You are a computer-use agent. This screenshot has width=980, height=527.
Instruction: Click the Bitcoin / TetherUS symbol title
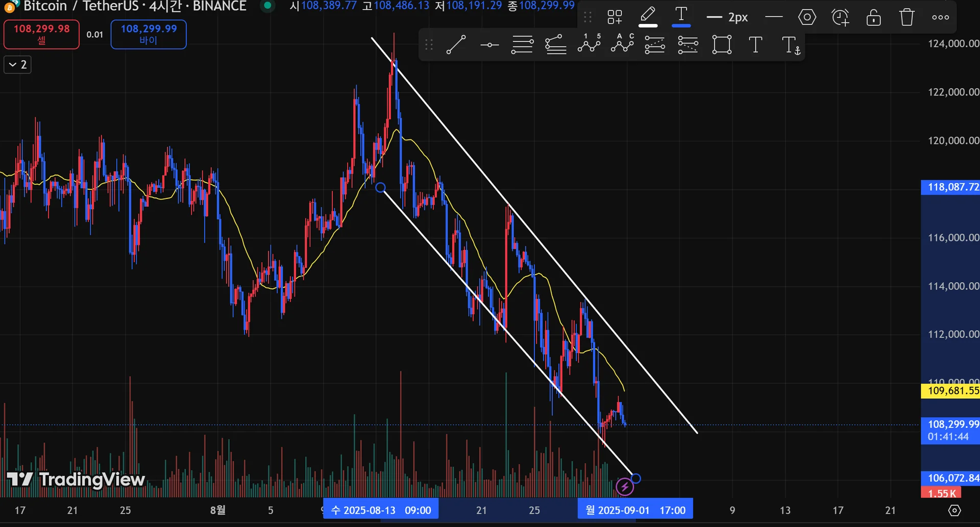tap(81, 6)
